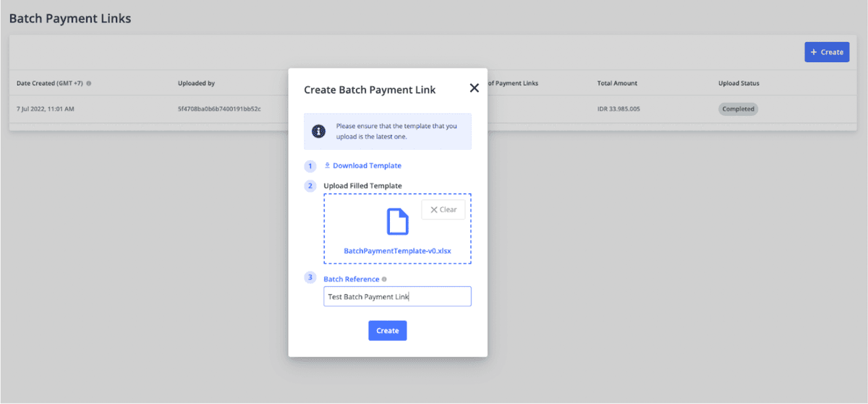This screenshot has width=868, height=404.
Task: Click the Completed upload status badge
Action: tap(738, 109)
